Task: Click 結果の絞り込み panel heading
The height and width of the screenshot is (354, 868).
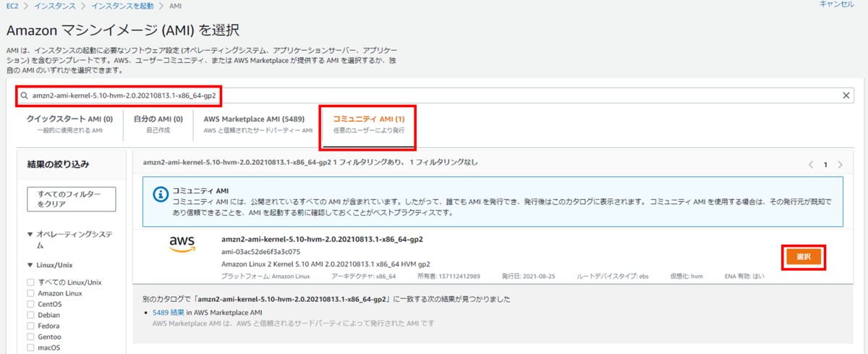Action: 58,164
